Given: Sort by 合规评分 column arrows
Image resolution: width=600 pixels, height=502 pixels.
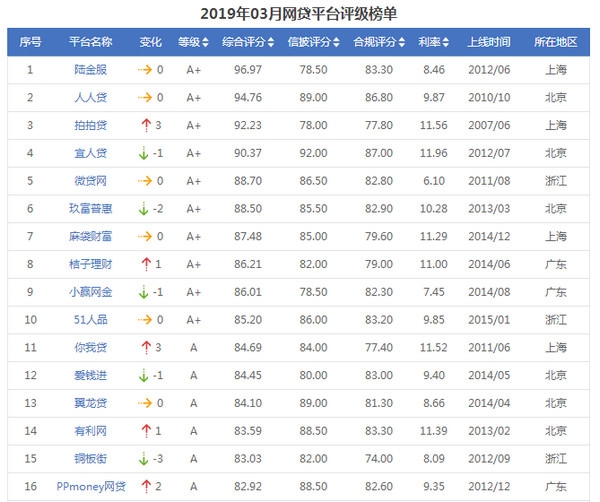Looking at the screenshot, I should click(x=402, y=42).
